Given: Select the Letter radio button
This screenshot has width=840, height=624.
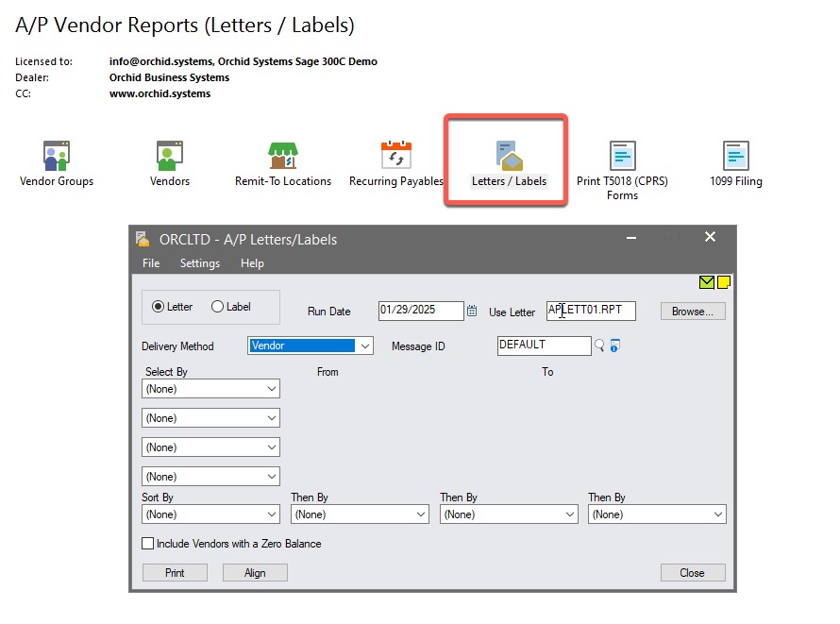Looking at the screenshot, I should point(159,307).
